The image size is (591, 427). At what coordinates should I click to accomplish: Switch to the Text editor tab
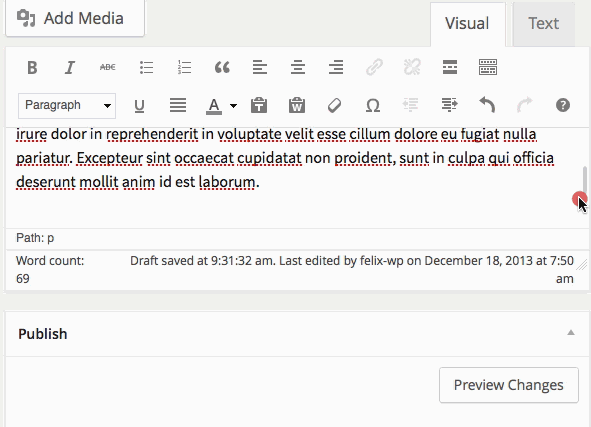tap(544, 24)
